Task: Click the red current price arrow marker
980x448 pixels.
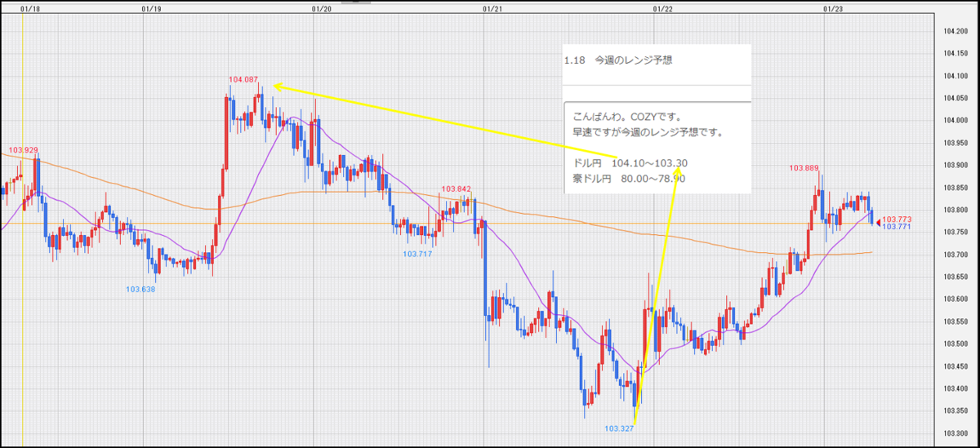Action: (x=879, y=222)
